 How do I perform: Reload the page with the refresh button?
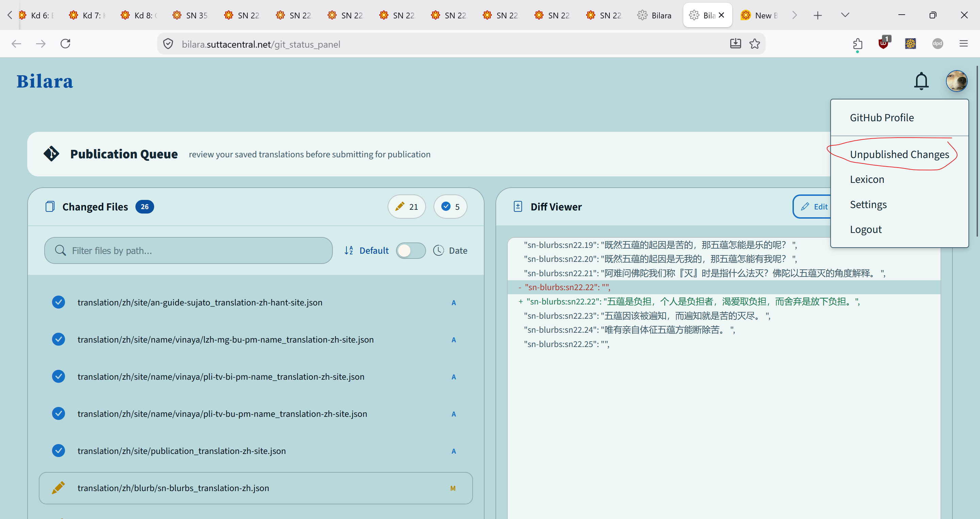pyautogui.click(x=65, y=44)
